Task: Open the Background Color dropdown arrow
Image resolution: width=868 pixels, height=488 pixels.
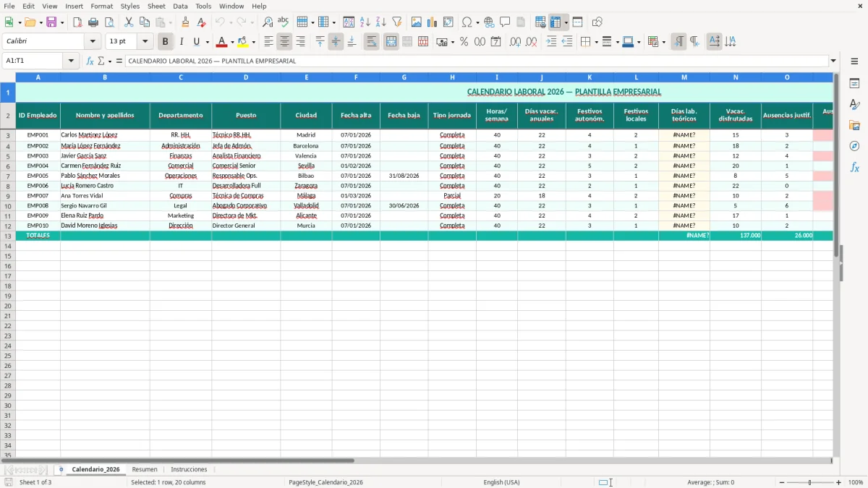Action: click(x=253, y=42)
